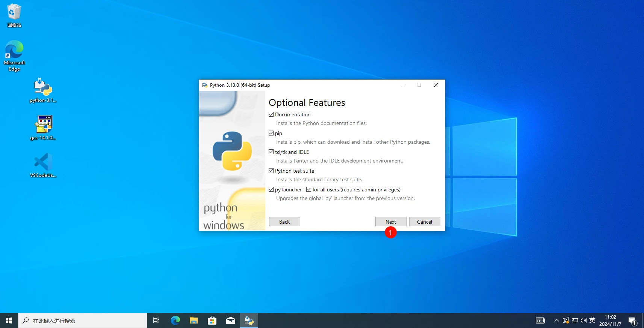Click the Python setup taskbar icon

click(x=249, y=320)
